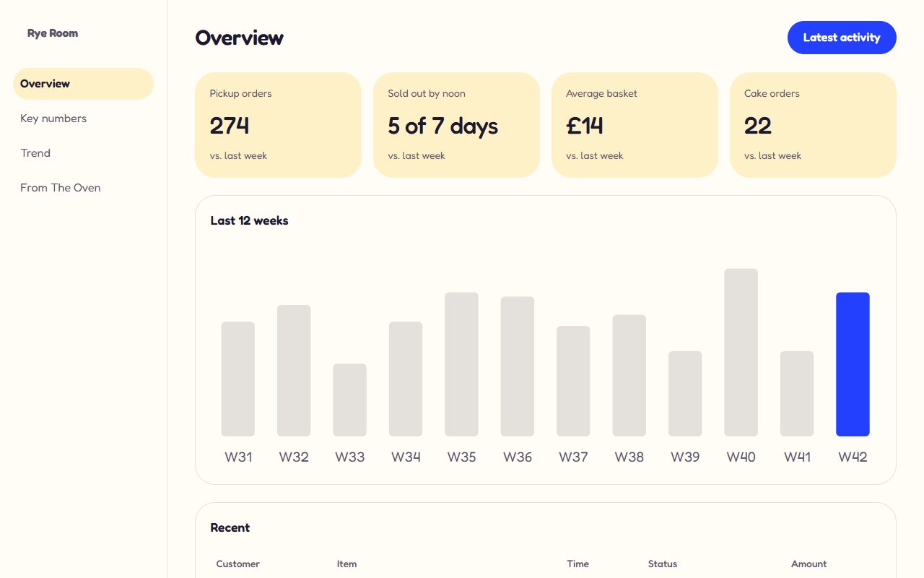Select the W32 chart bar
This screenshot has width=924, height=578.
click(294, 371)
